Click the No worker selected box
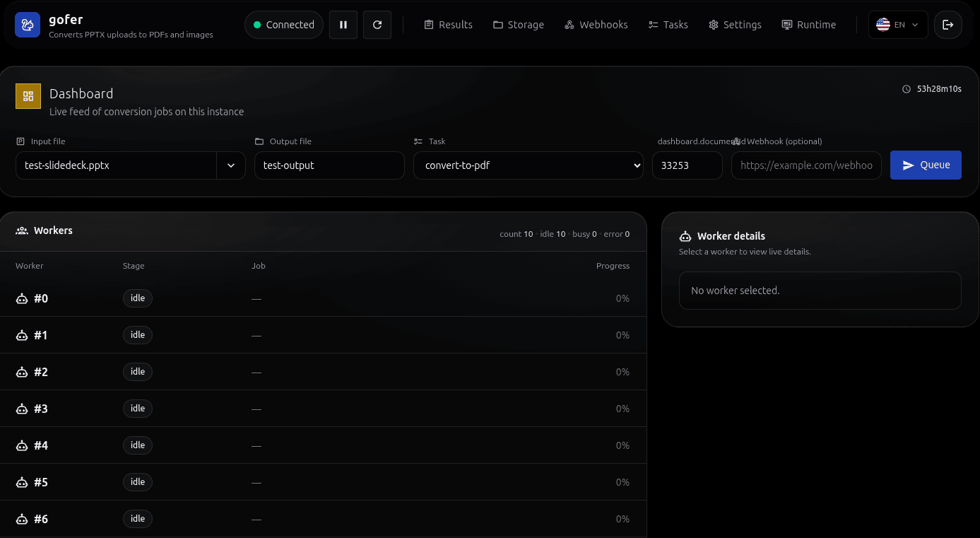Viewport: 980px width, 538px height. tap(820, 291)
